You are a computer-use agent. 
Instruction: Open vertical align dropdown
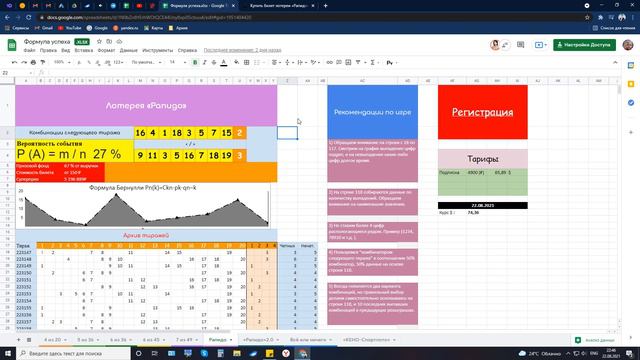(289, 62)
